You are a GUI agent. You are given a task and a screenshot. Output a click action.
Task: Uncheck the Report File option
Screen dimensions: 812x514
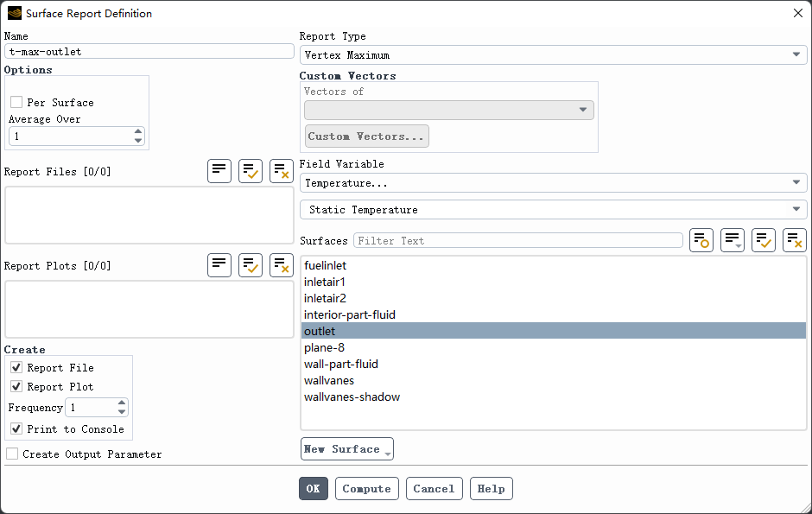click(x=16, y=368)
